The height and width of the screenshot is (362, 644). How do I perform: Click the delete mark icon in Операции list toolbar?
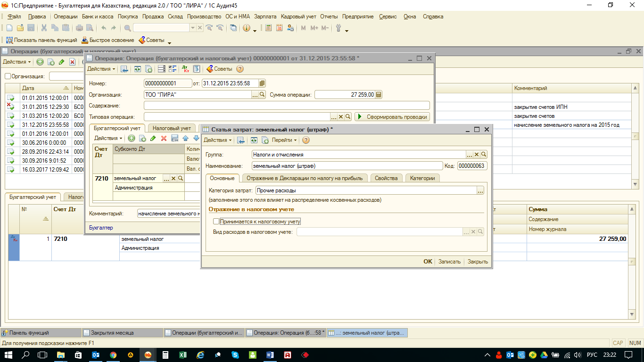tap(72, 62)
